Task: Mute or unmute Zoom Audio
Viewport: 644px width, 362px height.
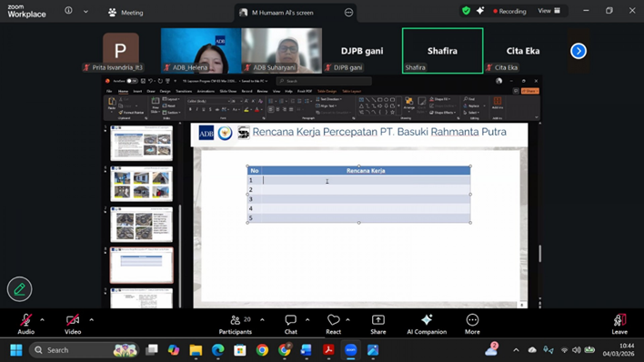Action: click(25, 324)
